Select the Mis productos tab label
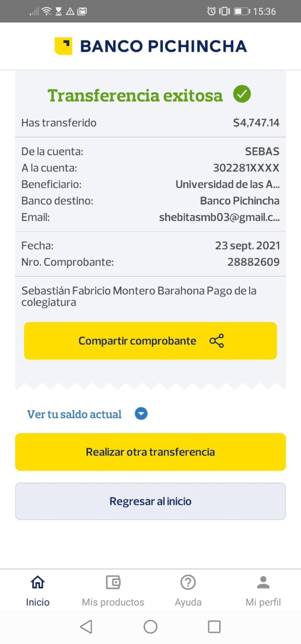 tap(113, 602)
